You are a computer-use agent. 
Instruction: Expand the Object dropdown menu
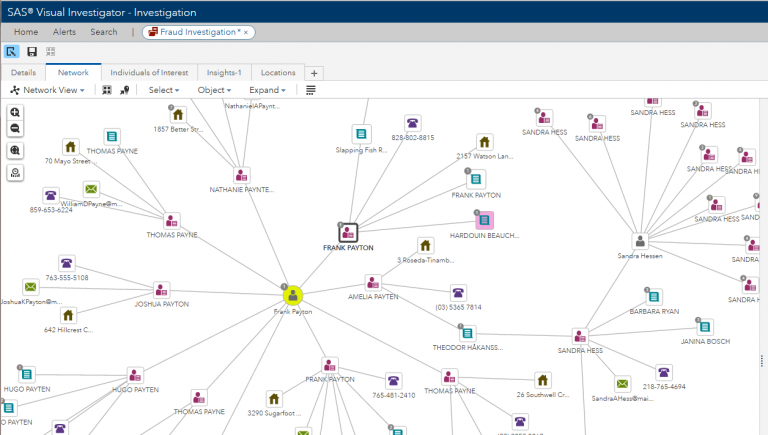click(x=214, y=90)
